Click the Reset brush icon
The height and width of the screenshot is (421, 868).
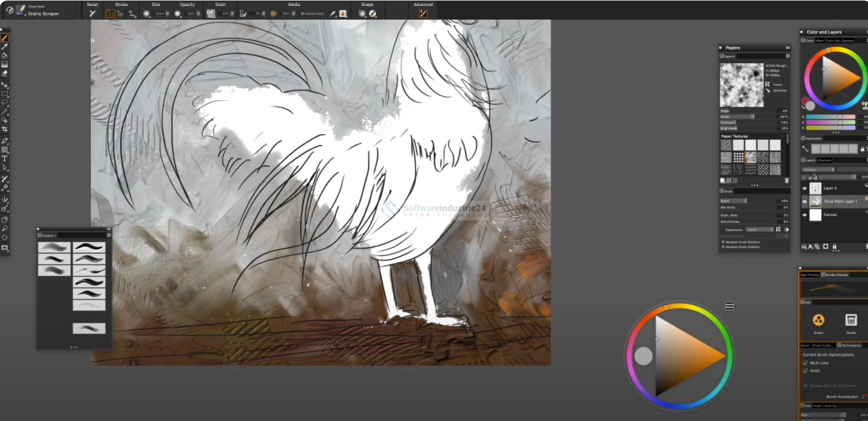92,14
